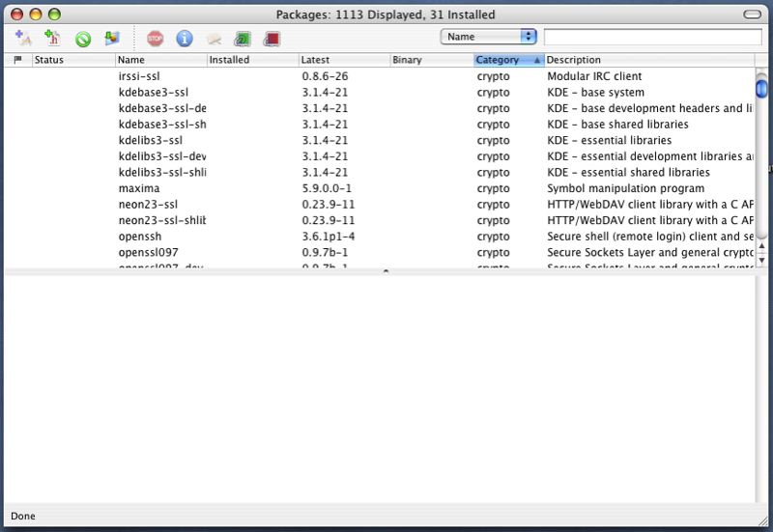This screenshot has height=532, width=773.
Task: Click the 'Modular IRC client' description
Action: click(594, 76)
